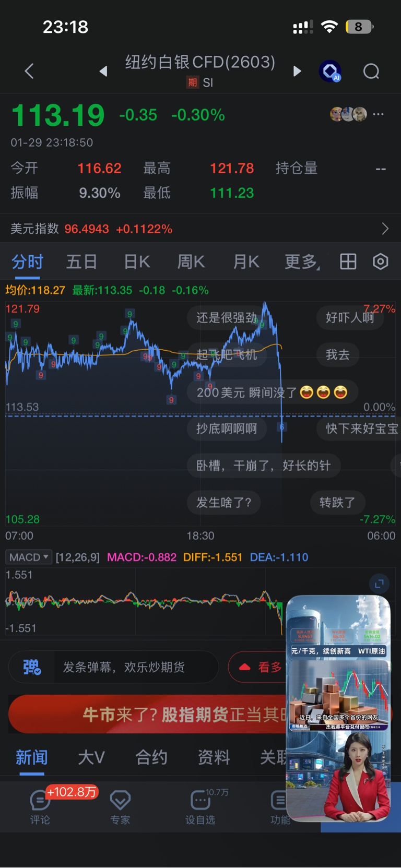Tap the 最低 111.23 value
The width and height of the screenshot is (401, 868).
coord(232,193)
